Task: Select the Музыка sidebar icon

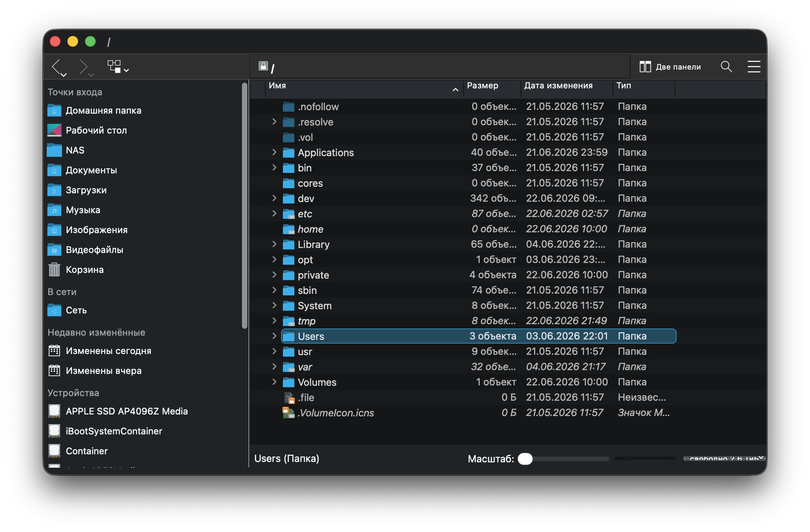Action: coord(54,210)
